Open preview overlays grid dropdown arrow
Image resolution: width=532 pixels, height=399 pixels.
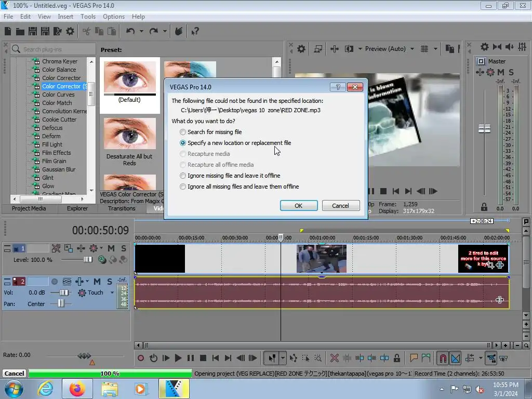[435, 49]
